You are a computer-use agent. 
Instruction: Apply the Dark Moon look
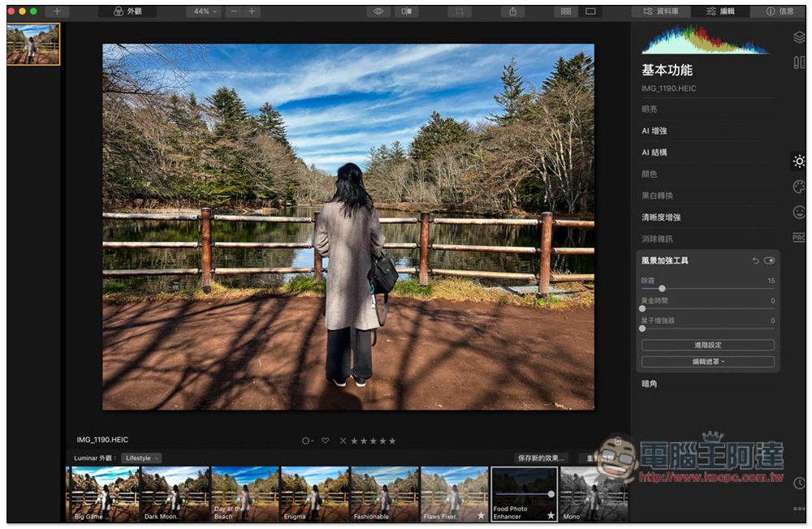tap(175, 494)
